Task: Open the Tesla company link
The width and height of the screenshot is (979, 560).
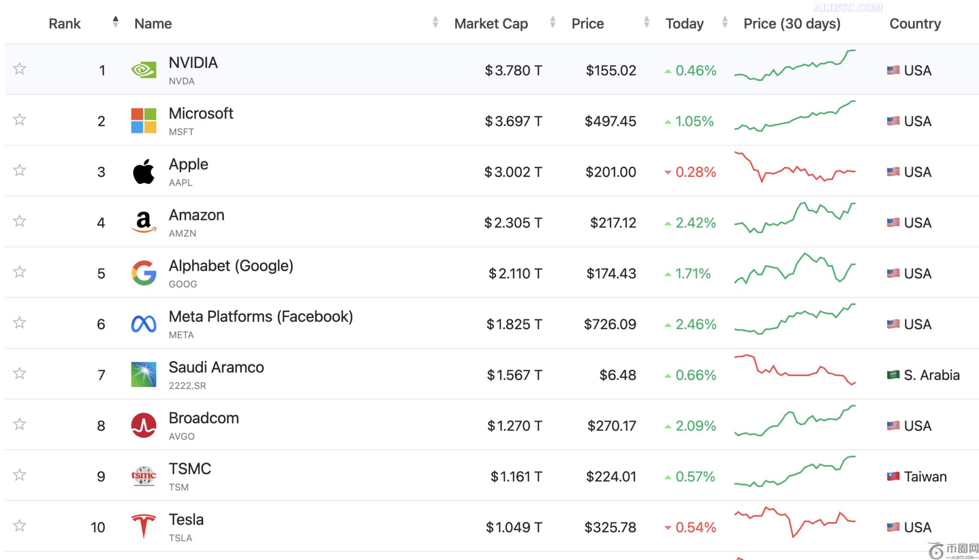Action: click(186, 519)
